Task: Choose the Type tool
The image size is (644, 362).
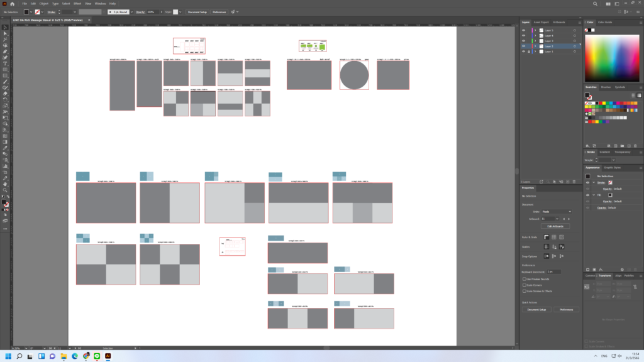Action: (x=4, y=63)
